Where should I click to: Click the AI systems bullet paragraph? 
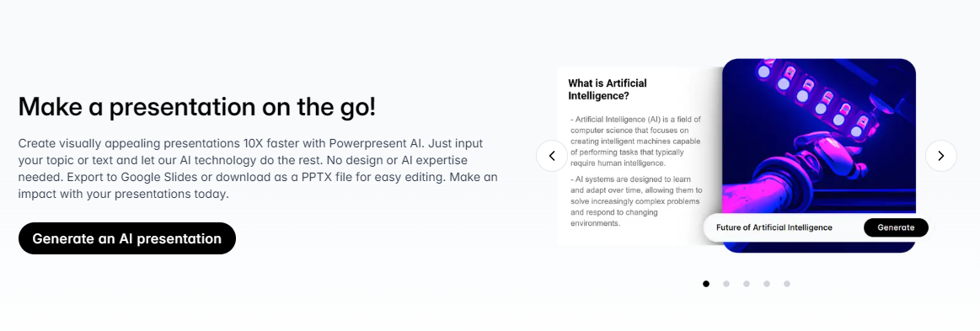pyautogui.click(x=635, y=200)
